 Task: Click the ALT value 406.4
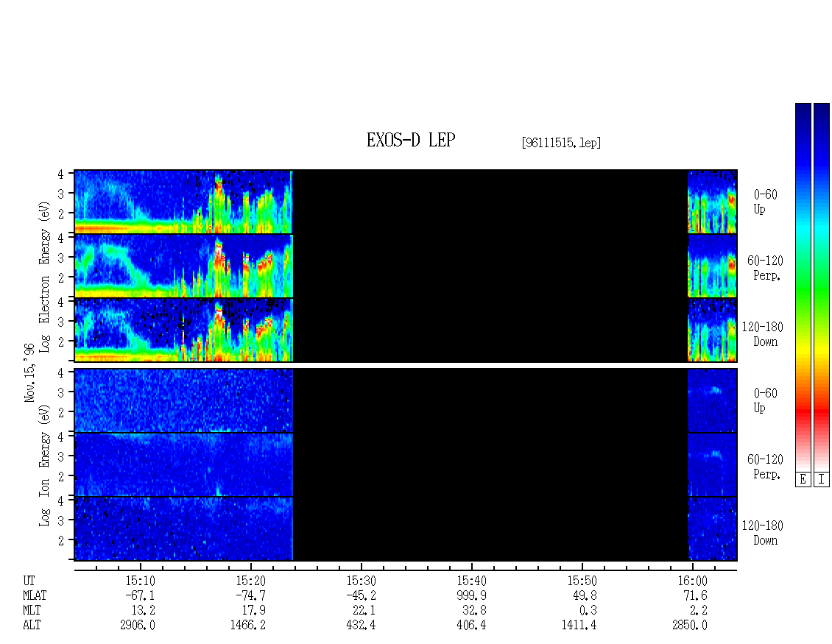pyautogui.click(x=471, y=626)
